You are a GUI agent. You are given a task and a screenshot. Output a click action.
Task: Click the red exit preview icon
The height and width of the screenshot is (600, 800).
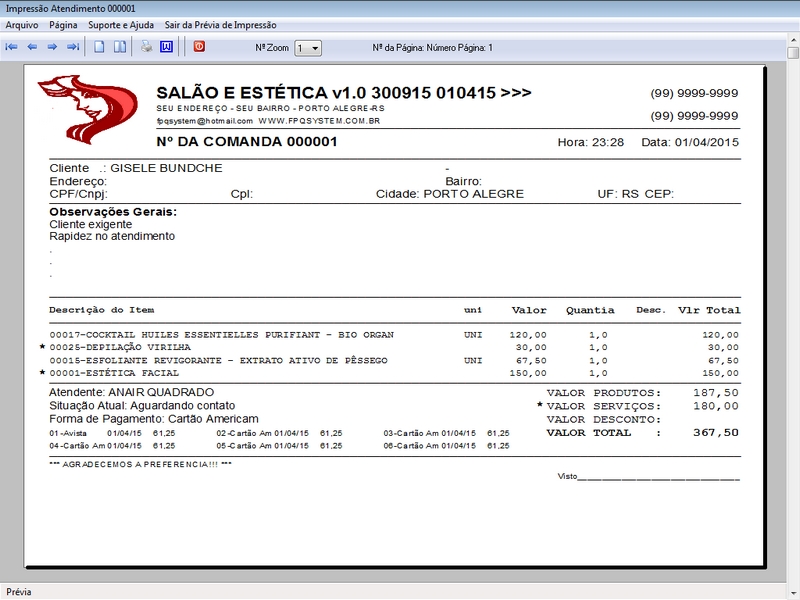coord(198,47)
